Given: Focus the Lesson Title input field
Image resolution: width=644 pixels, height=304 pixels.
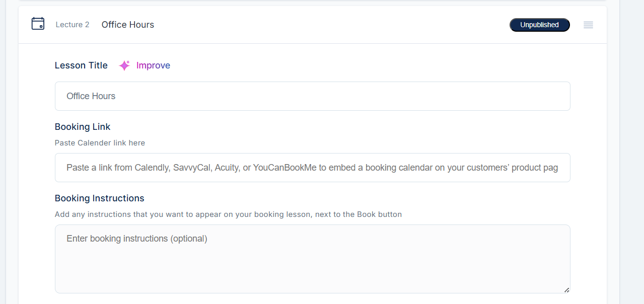Looking at the screenshot, I should (x=312, y=96).
